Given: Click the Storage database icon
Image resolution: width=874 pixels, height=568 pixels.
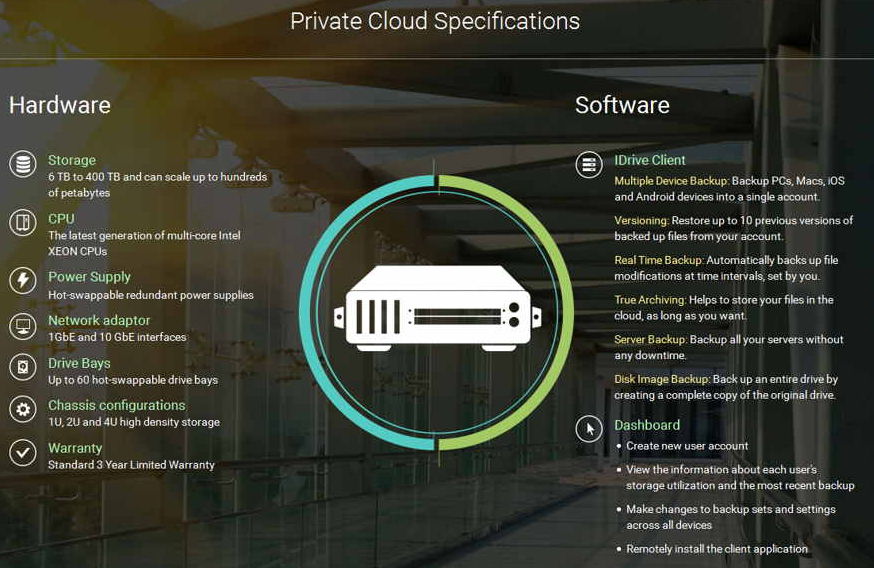Looking at the screenshot, I should 23,164.
